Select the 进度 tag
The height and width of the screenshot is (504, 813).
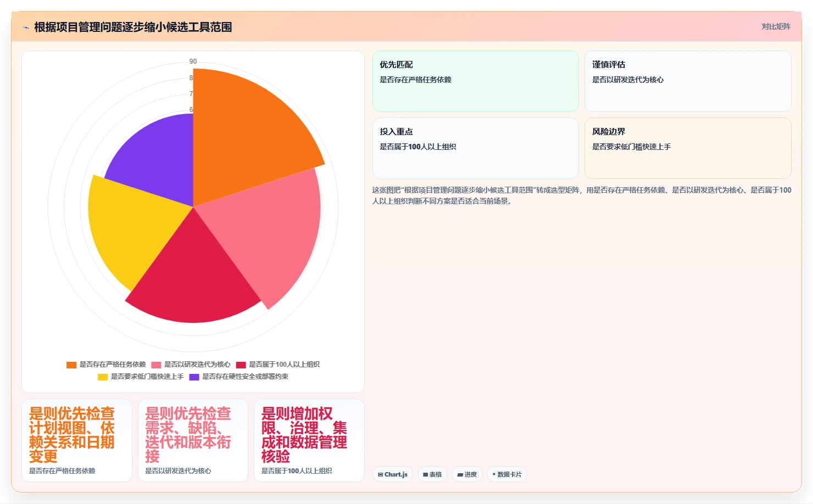click(467, 474)
